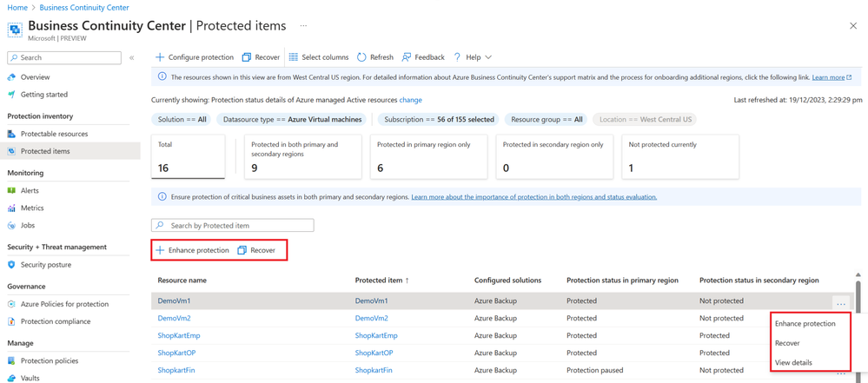This screenshot has width=868, height=383.
Task: Click the Getting started rocket icon
Action: (x=11, y=95)
